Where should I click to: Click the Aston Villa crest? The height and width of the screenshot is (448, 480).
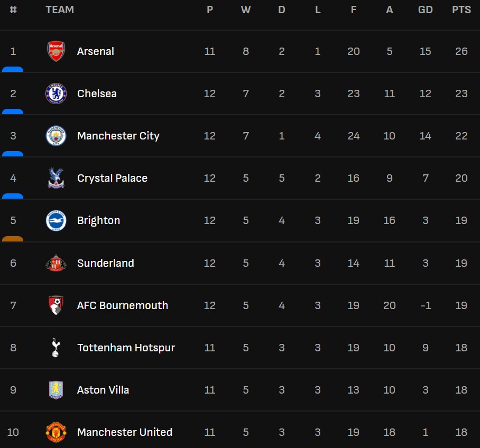pos(56,390)
